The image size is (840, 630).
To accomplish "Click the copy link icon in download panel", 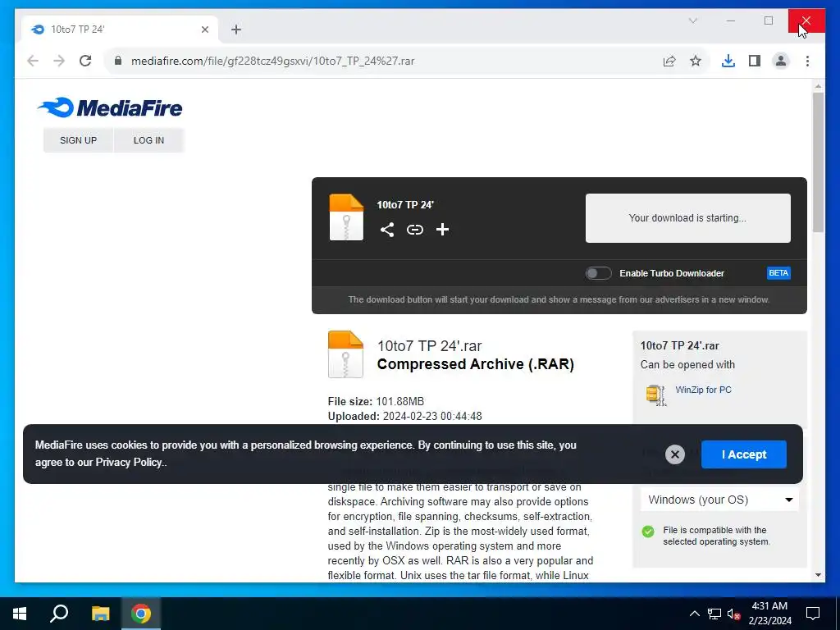I will (414, 230).
